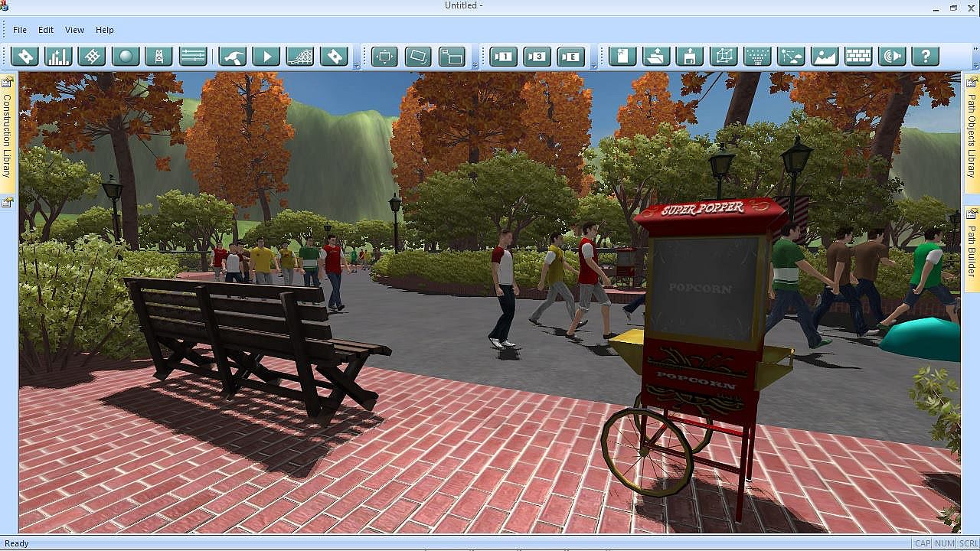Select the grid mesh toolbar icon
The width and height of the screenshot is (980, 551).
92,56
